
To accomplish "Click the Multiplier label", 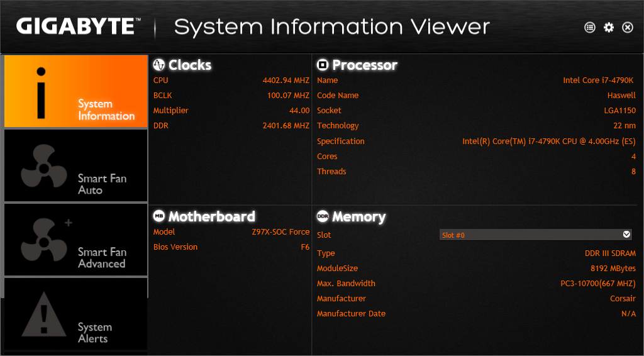I will click(171, 111).
